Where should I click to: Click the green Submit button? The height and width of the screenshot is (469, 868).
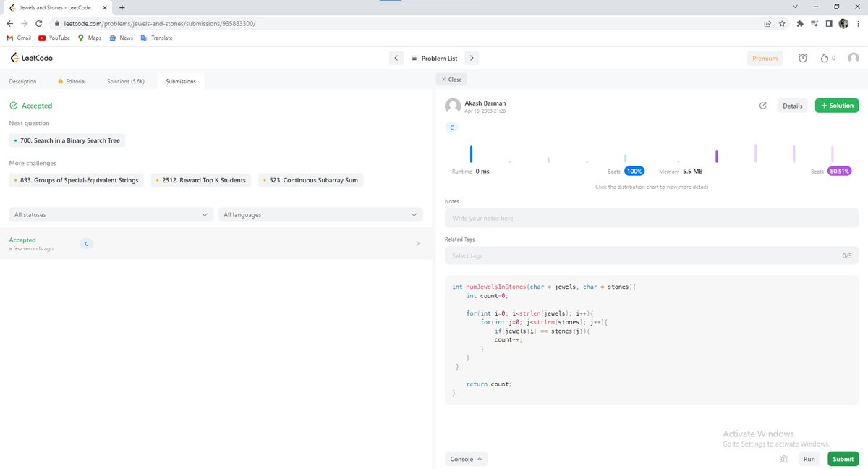843,459
